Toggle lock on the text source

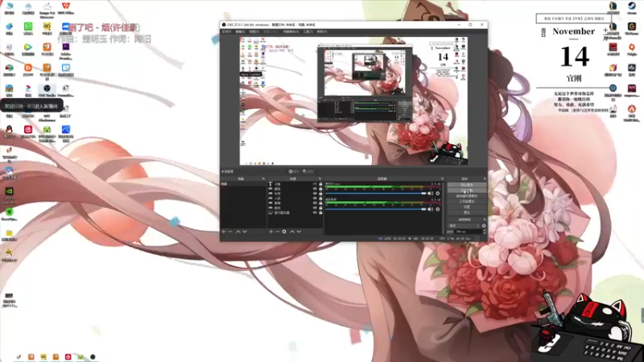[320, 184]
